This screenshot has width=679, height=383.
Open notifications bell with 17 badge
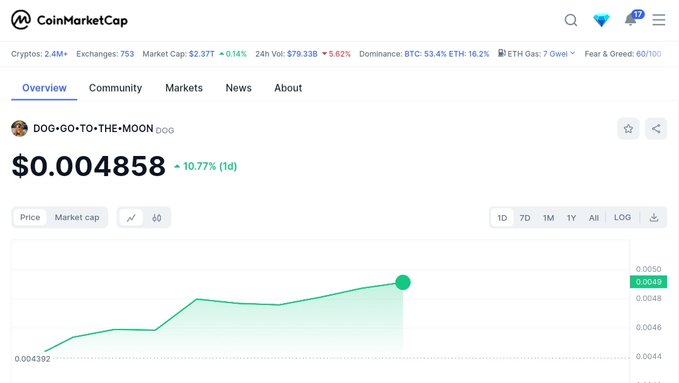(x=634, y=18)
